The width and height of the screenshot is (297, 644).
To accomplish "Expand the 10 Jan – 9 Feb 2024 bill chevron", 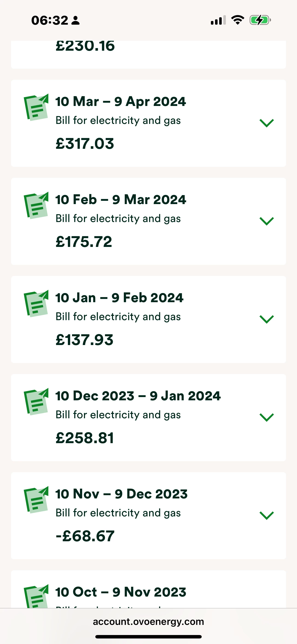I will coord(267,319).
